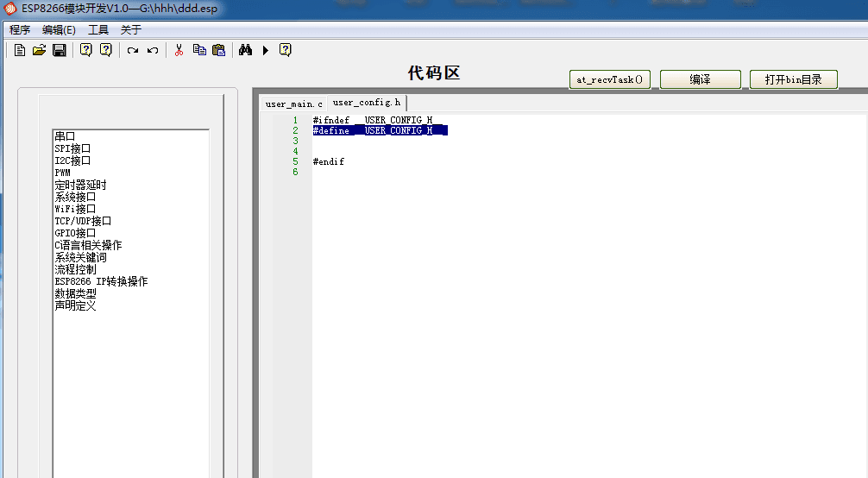Click the 打开bin目录 button
The width and height of the screenshot is (868, 478).
click(793, 79)
